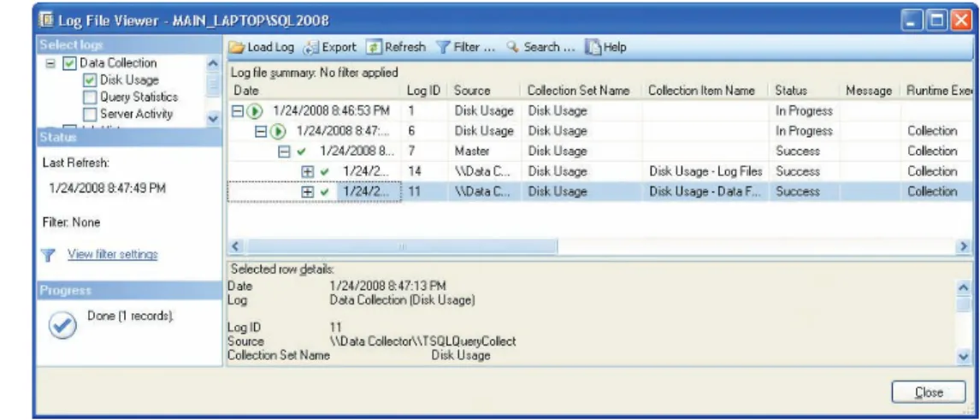Collapse the Log ID 6 row
Screen dimensions: 980x420
pyautogui.click(x=262, y=131)
